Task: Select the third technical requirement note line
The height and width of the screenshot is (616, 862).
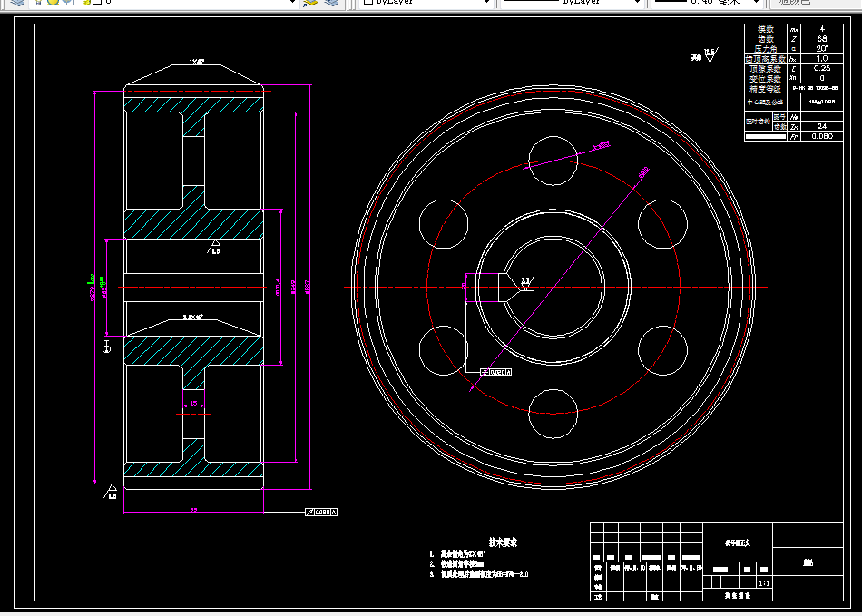Action: 479,574
